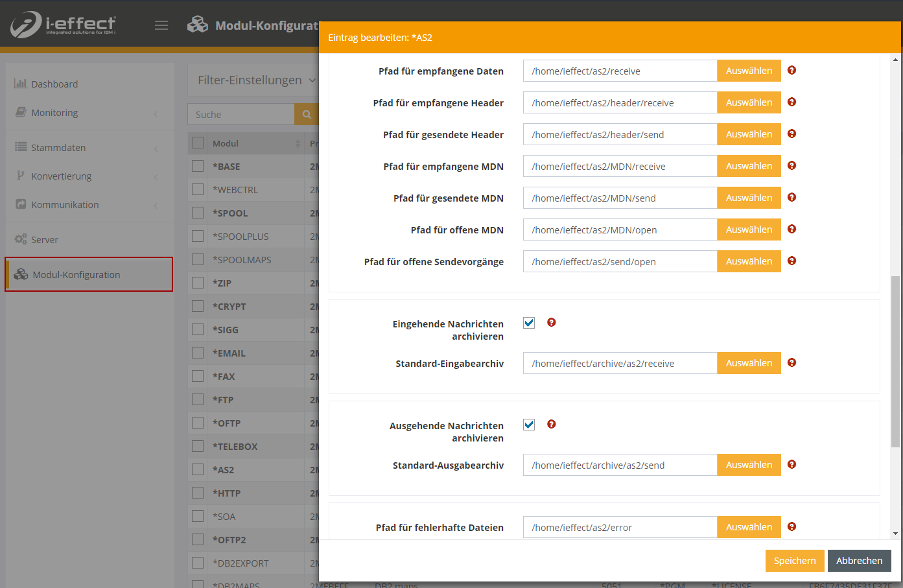Click Auswählen for Pfad für gesendete MDN
The width and height of the screenshot is (903, 588).
pos(749,198)
